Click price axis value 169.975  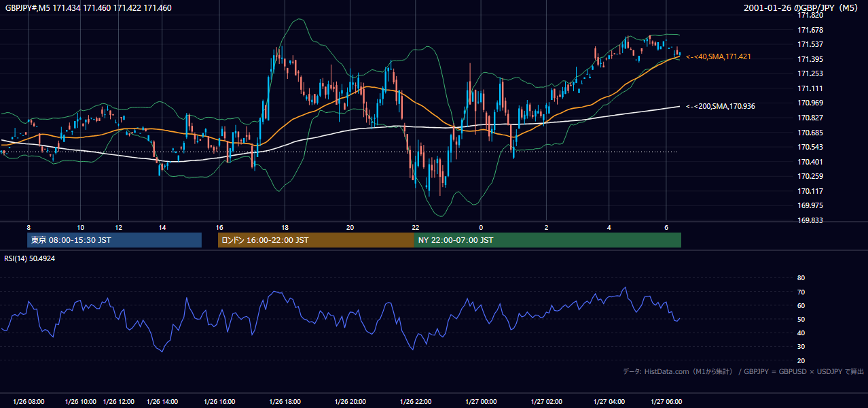click(x=810, y=205)
